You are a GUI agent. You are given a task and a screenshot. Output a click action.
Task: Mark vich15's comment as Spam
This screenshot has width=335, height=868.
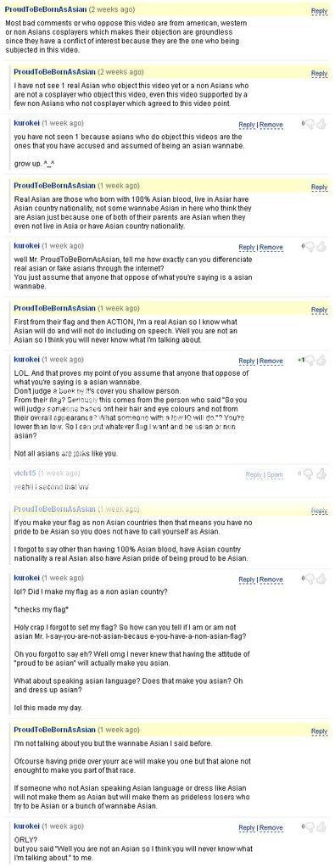(x=275, y=475)
